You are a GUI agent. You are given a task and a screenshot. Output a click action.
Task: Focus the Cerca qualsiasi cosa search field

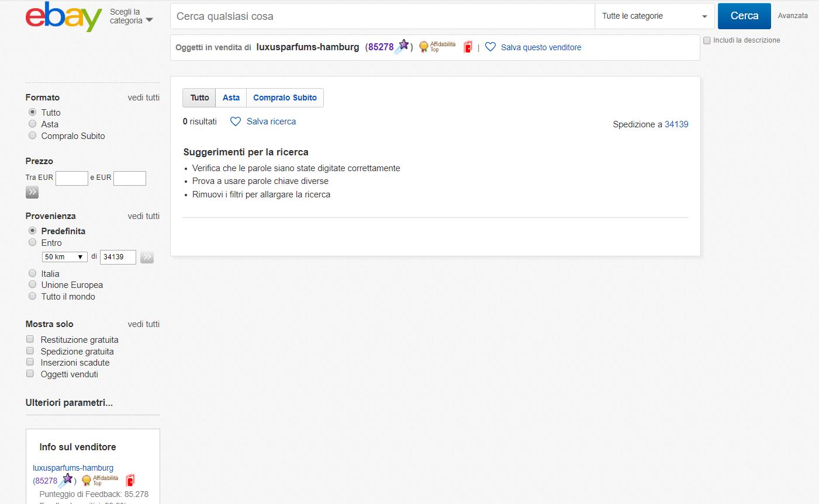[382, 16]
